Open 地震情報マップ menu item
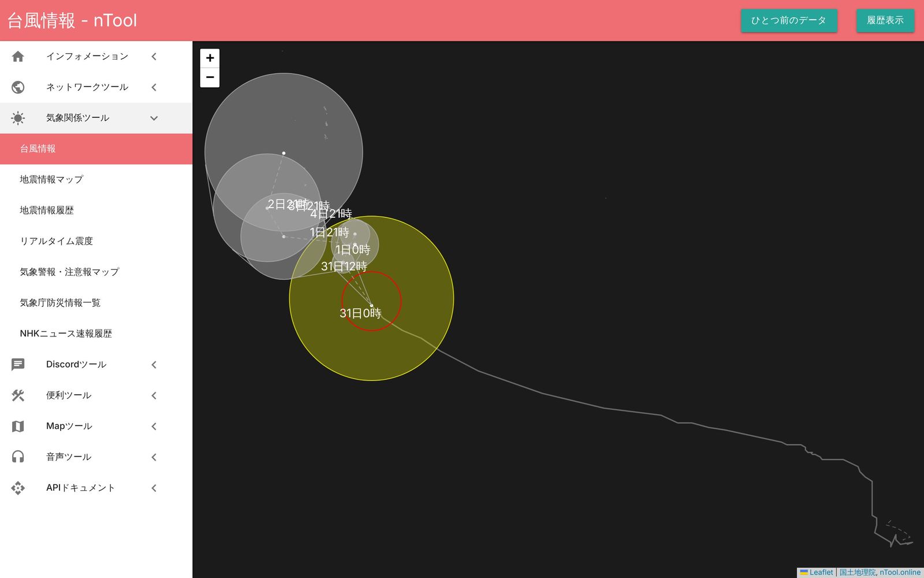Viewport: 924px width, 578px height. click(x=96, y=179)
